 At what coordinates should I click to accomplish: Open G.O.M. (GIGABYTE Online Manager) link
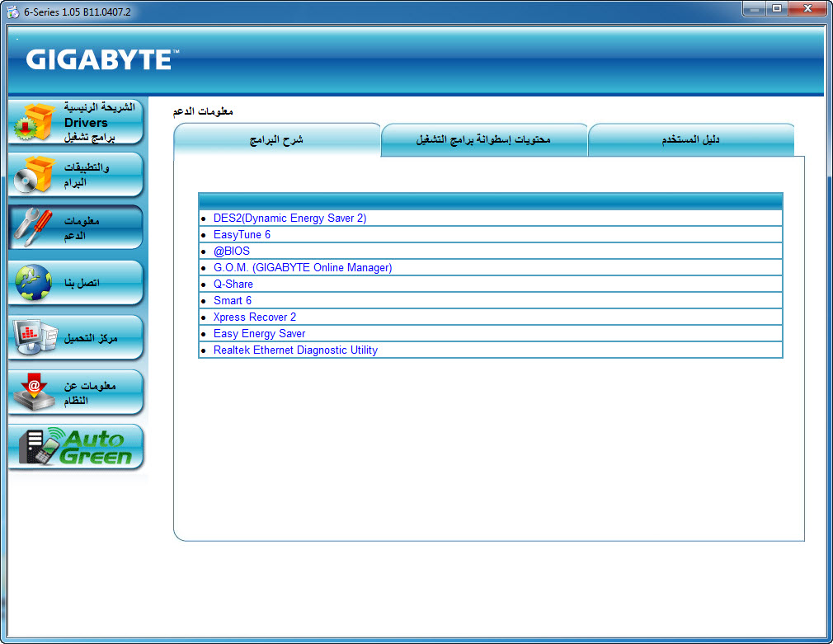pyautogui.click(x=303, y=267)
